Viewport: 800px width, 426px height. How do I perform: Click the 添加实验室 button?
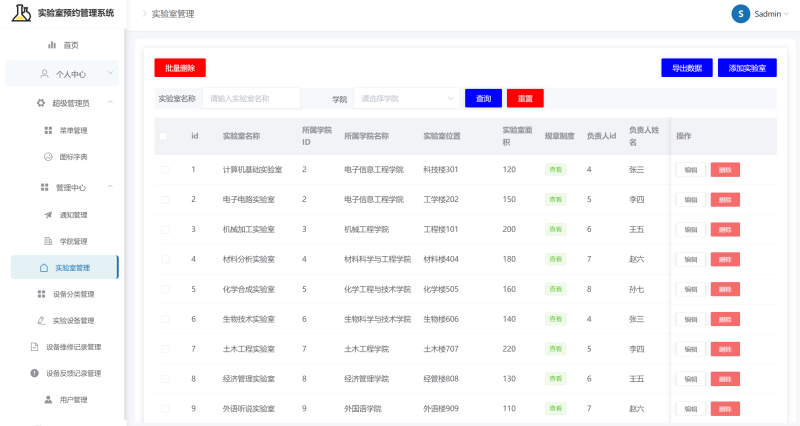coord(747,68)
